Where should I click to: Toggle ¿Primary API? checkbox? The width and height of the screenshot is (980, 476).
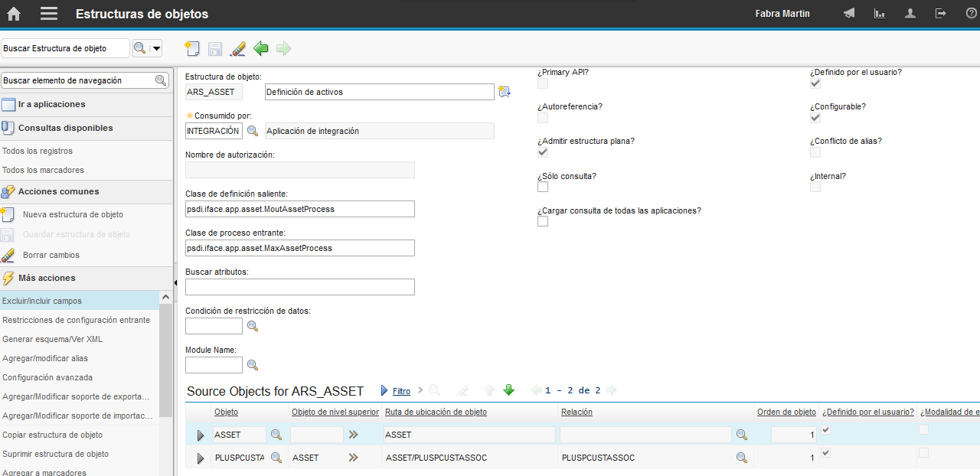point(543,83)
